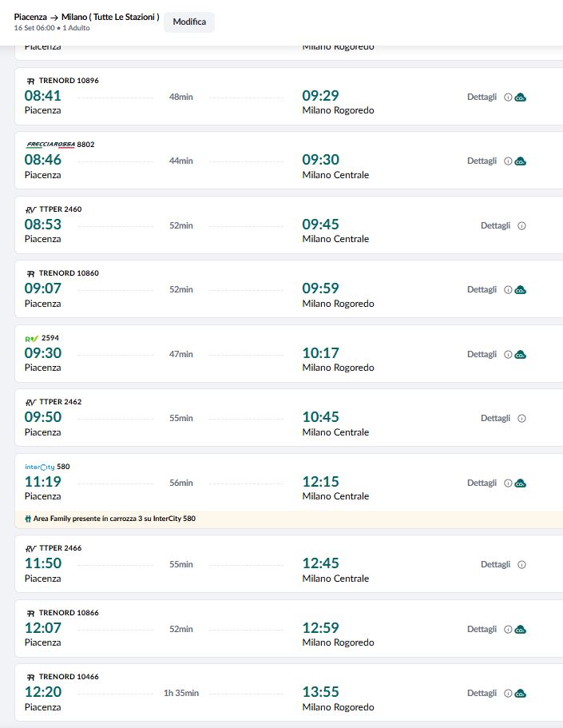Open Dettagli for the 08:53 TTPER train
563x728 pixels.
(x=495, y=226)
